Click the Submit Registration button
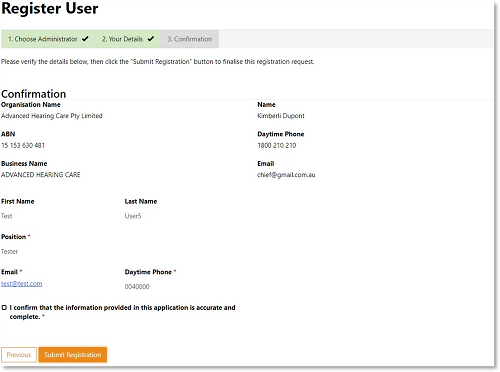The image size is (500, 372). click(73, 355)
